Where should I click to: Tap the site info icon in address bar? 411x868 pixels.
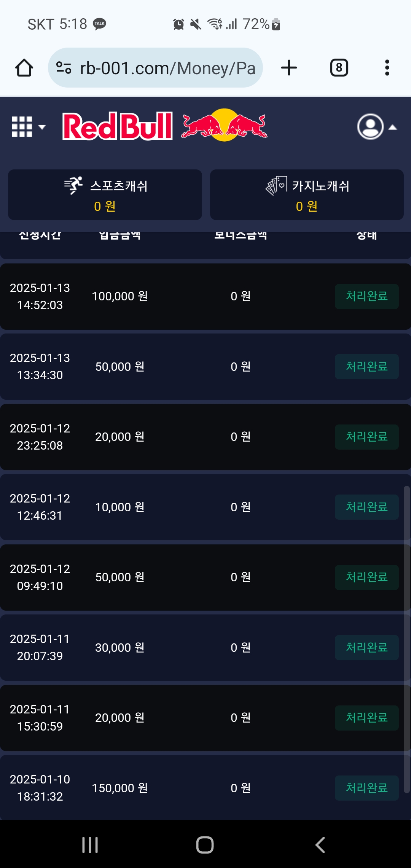pyautogui.click(x=64, y=68)
